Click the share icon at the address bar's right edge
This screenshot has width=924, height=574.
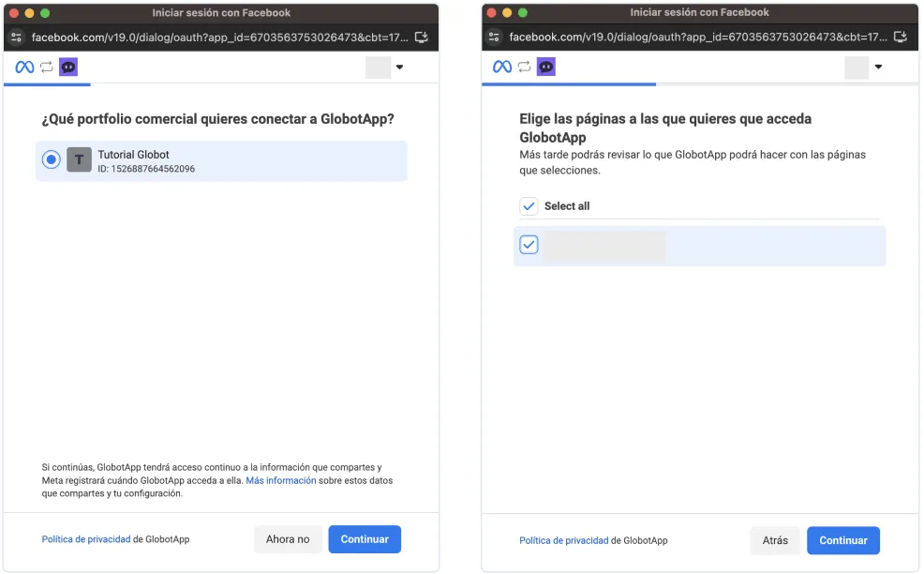click(423, 37)
